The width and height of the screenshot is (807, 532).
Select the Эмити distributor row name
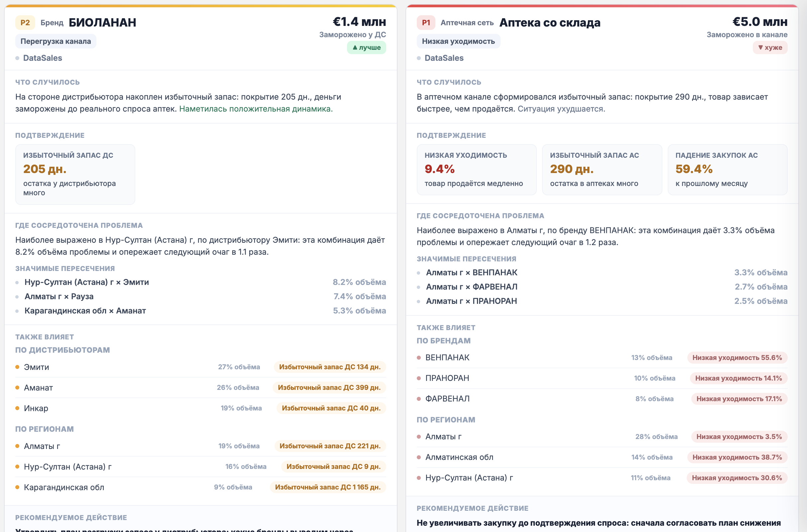click(x=36, y=367)
